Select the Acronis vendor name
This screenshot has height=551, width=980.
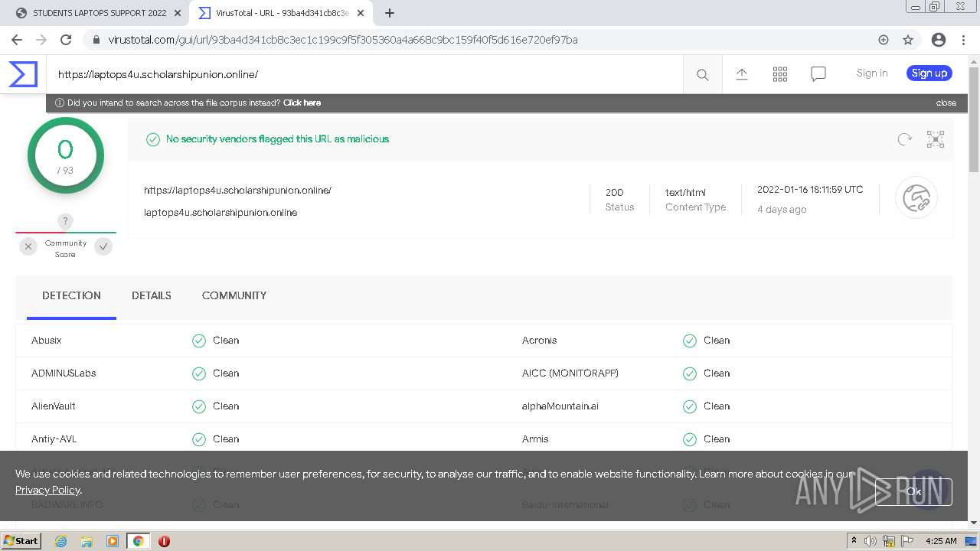(540, 341)
